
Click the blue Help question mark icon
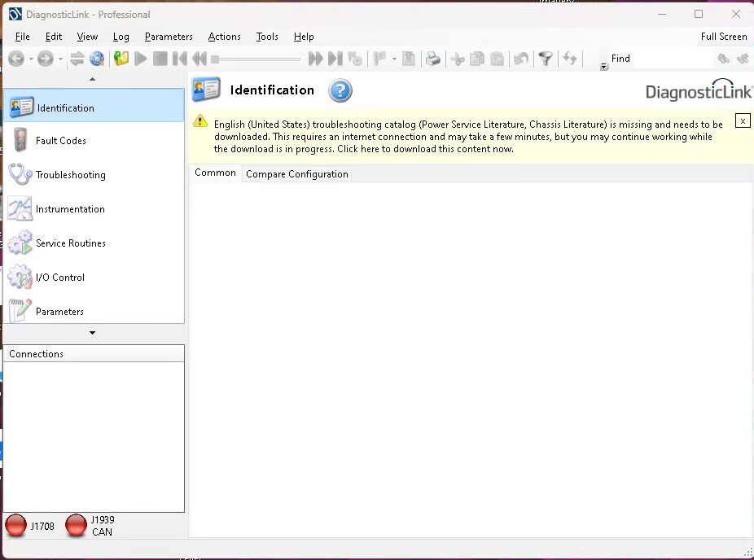point(340,90)
